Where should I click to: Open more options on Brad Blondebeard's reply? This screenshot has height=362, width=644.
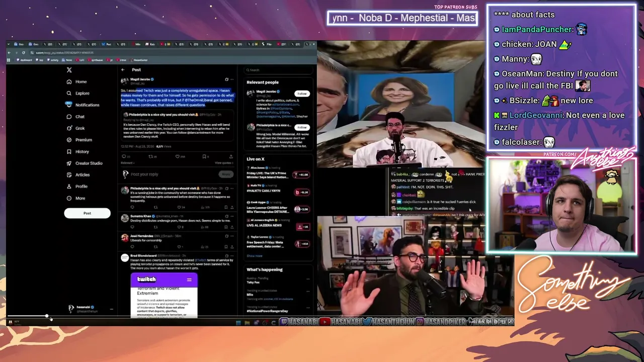232,255
